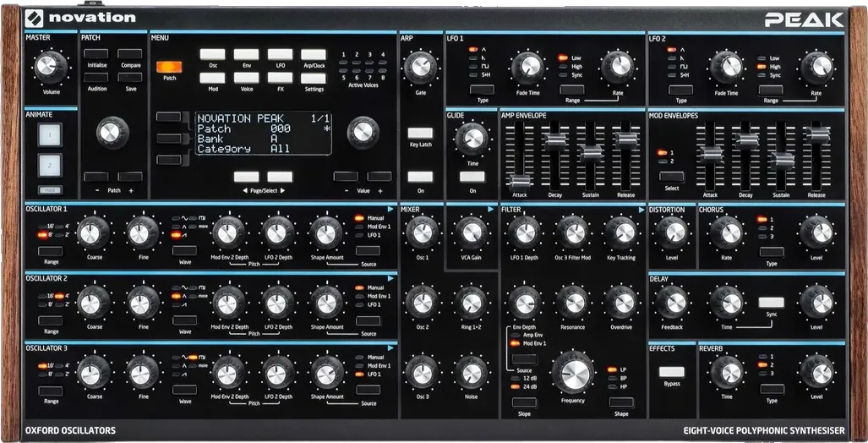The image size is (868, 443).
Task: Click the Distortion Level knob
Action: 672,231
